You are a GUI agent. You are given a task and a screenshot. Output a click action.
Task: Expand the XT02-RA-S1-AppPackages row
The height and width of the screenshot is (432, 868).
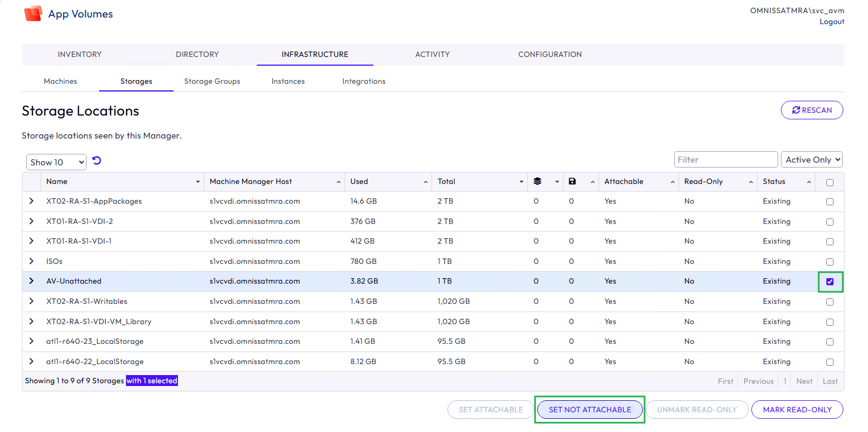(x=31, y=201)
